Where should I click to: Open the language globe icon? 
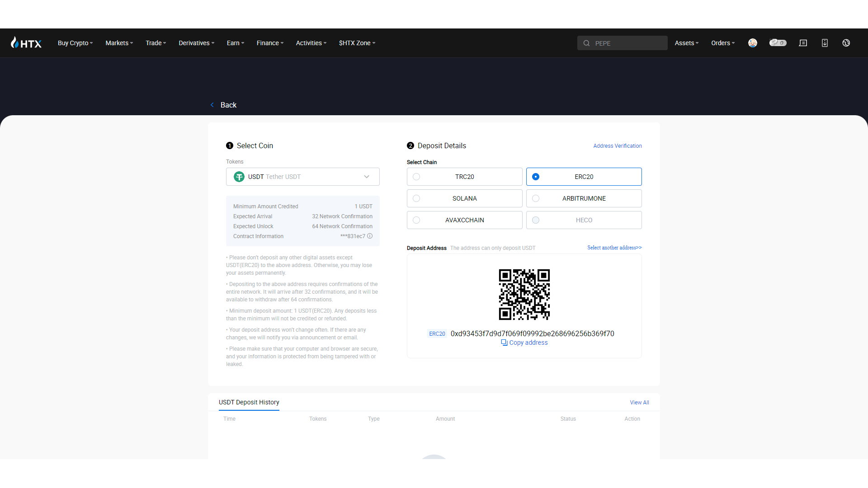coord(846,43)
